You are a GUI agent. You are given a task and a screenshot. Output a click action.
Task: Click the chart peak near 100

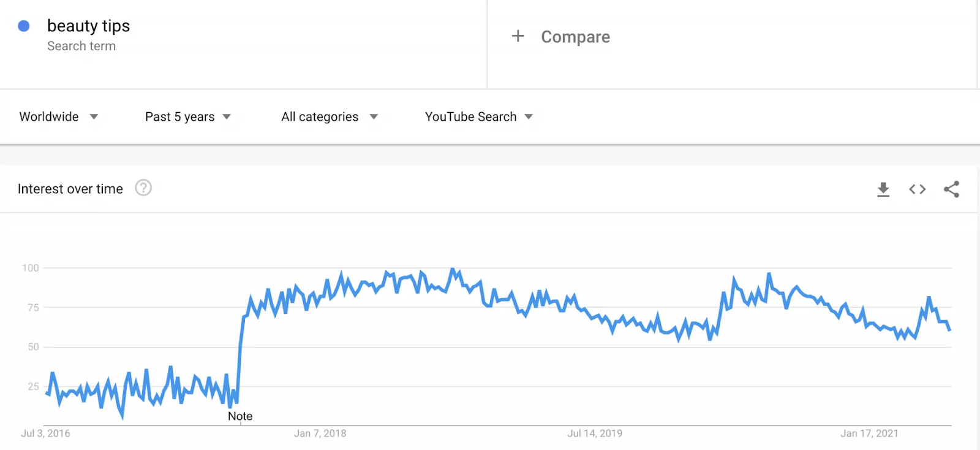click(x=453, y=269)
